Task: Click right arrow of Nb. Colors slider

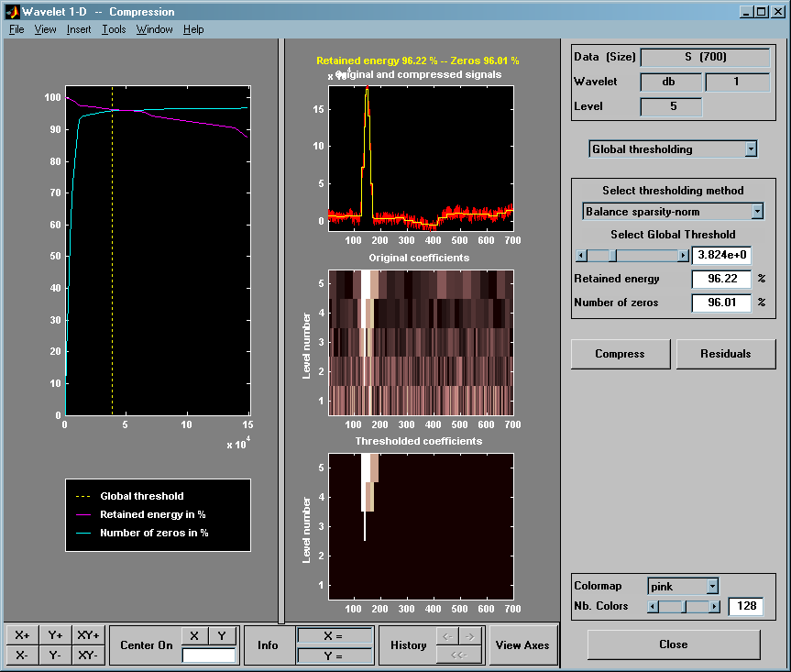Action: [x=715, y=606]
